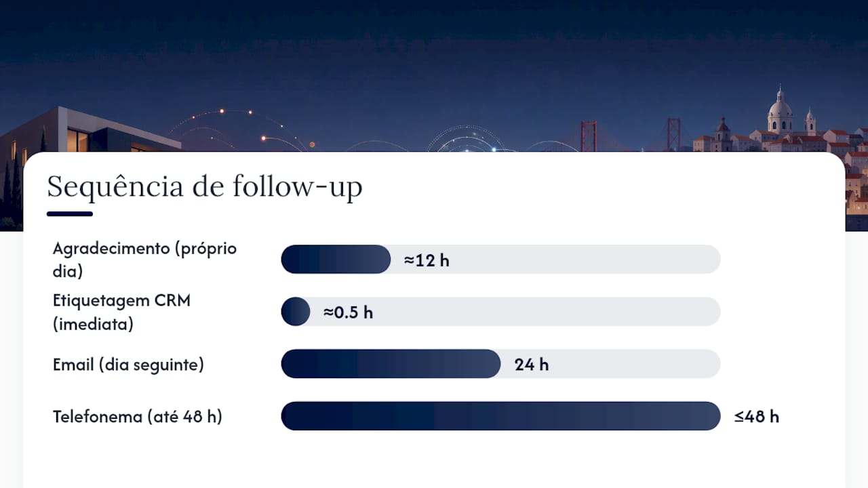Click the full Telefonema progress bar

(500, 416)
